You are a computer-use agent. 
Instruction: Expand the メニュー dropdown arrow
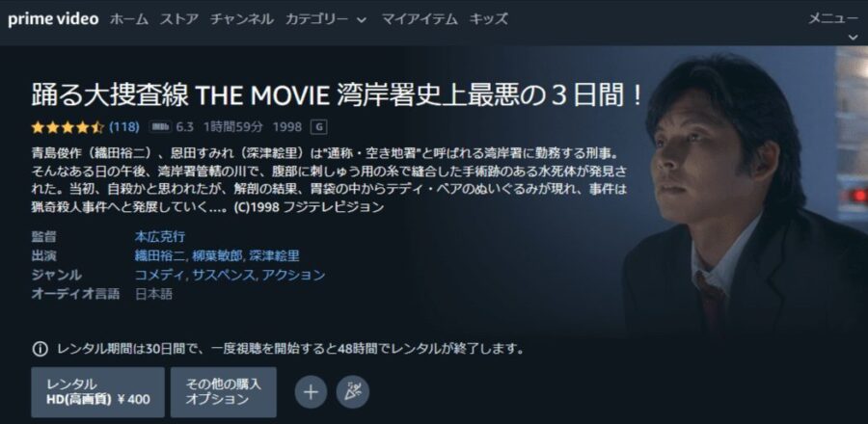pos(854,38)
